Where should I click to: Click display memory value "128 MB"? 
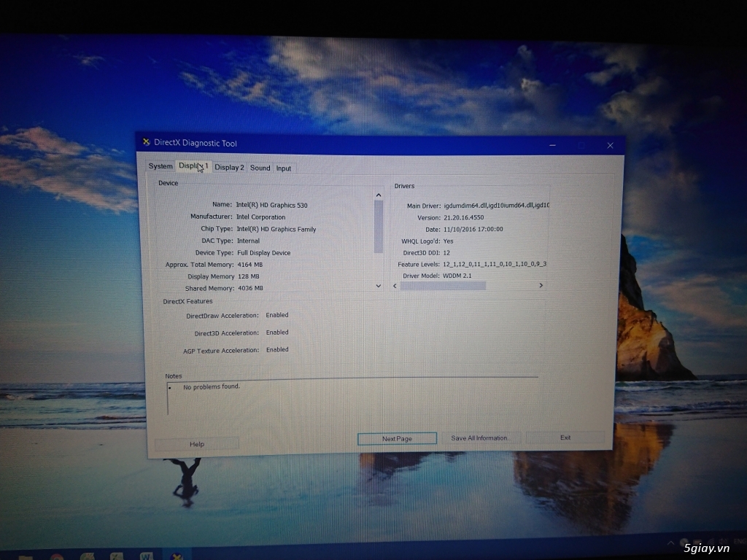(248, 276)
